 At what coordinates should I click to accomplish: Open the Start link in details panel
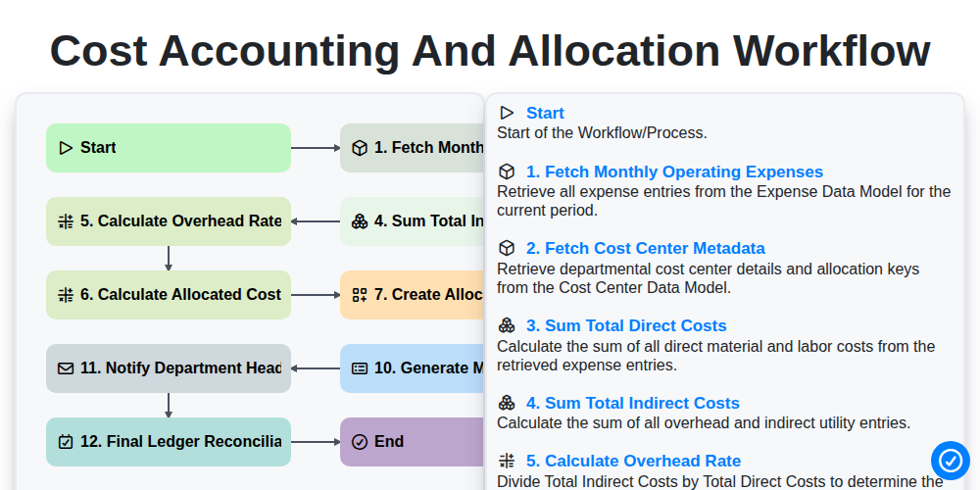(x=545, y=113)
